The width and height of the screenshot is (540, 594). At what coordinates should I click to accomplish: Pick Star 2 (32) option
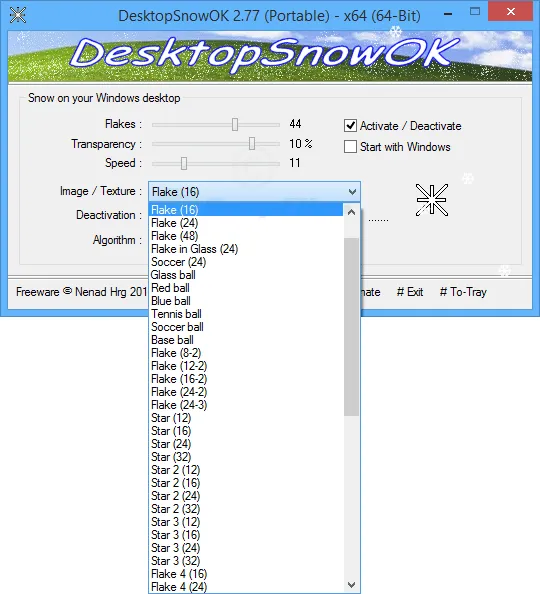[x=246, y=509]
